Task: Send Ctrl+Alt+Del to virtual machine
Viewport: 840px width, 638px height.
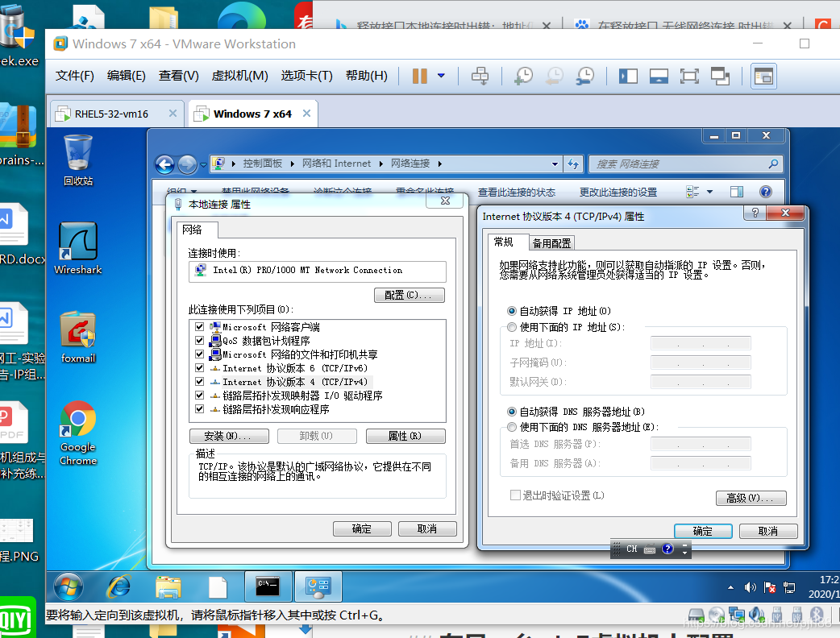Action: [480, 76]
